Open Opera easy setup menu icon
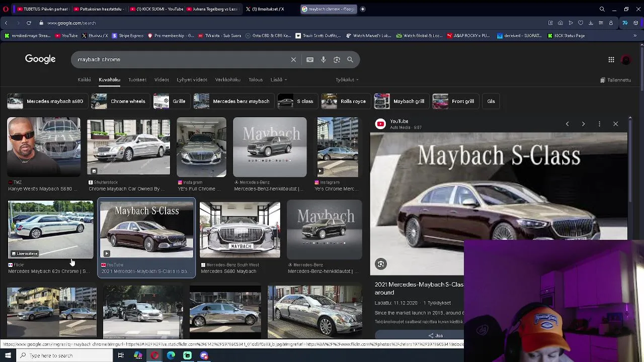The height and width of the screenshot is (362, 644). coord(601,23)
